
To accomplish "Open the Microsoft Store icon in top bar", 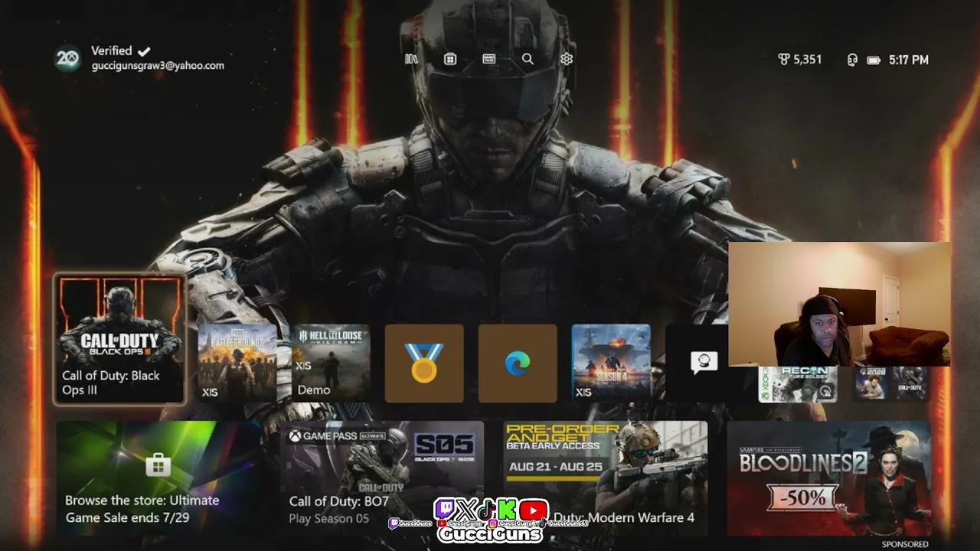I will point(450,59).
